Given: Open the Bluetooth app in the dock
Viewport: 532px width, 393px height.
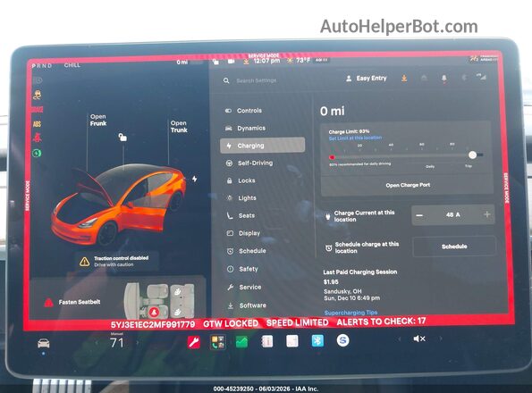Looking at the screenshot, I should click(317, 341).
